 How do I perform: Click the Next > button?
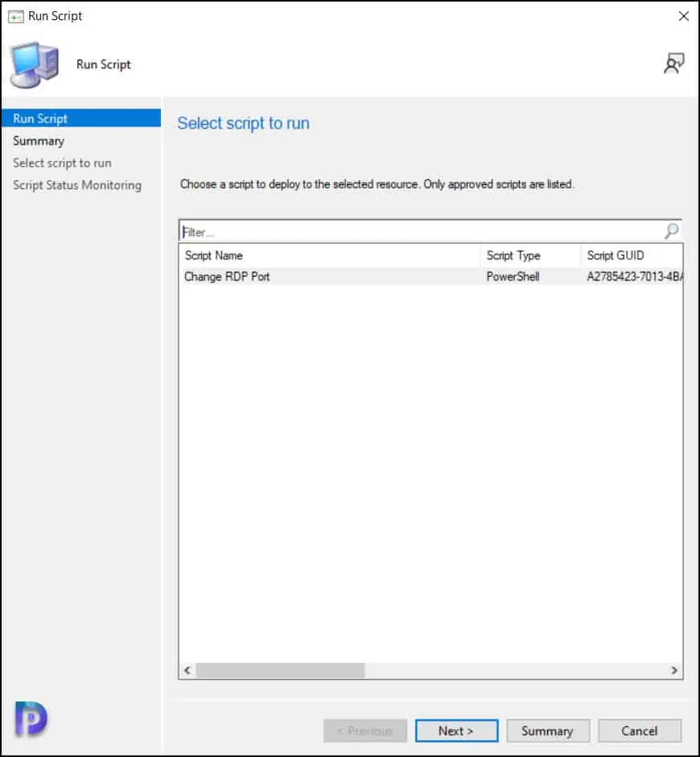457,730
